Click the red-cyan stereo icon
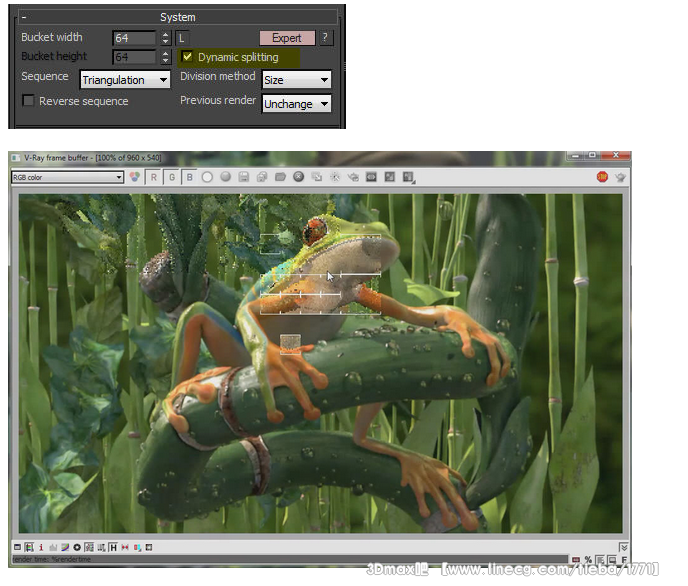The width and height of the screenshot is (688, 586). (x=137, y=547)
